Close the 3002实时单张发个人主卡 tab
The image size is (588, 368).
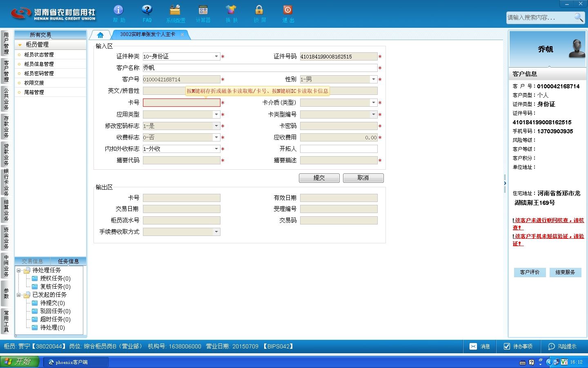(x=182, y=35)
